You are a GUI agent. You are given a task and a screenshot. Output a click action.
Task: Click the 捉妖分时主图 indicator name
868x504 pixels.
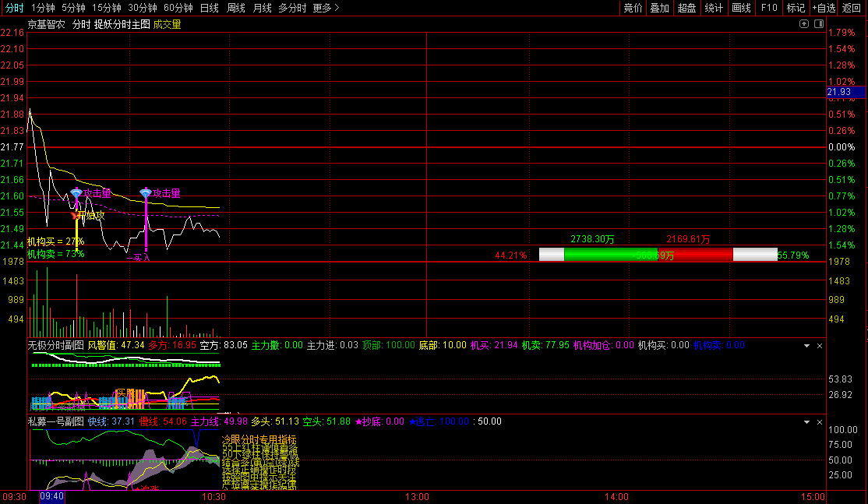point(122,24)
